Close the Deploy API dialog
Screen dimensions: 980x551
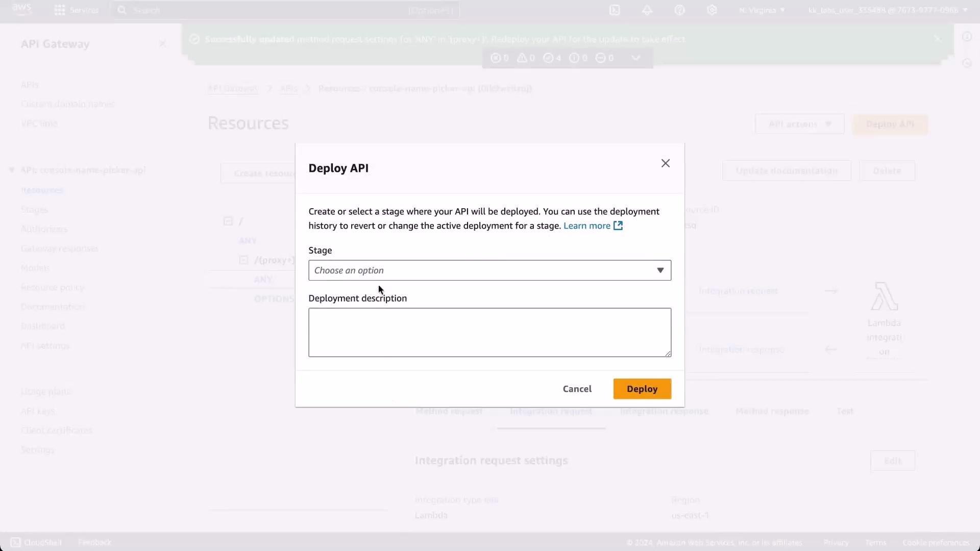click(x=665, y=163)
